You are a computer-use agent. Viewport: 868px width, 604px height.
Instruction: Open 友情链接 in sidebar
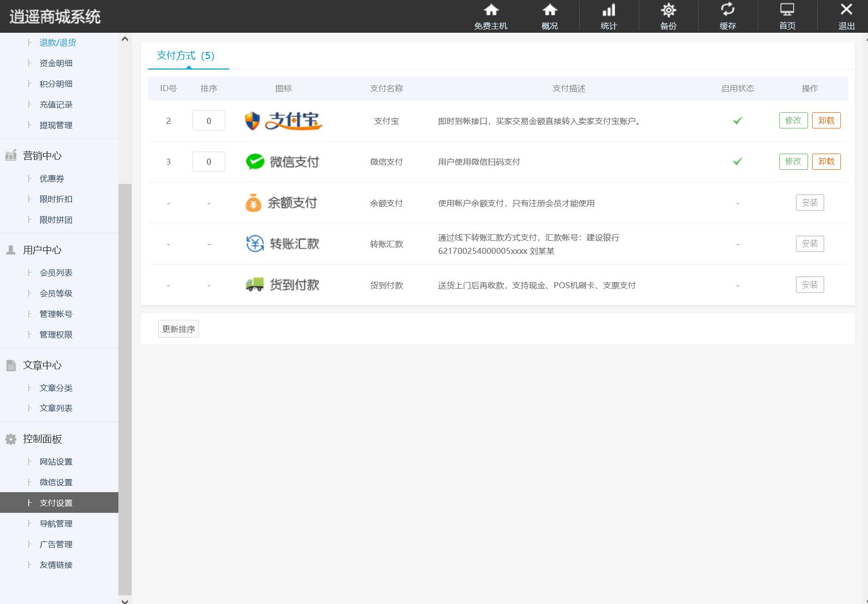tap(56, 565)
